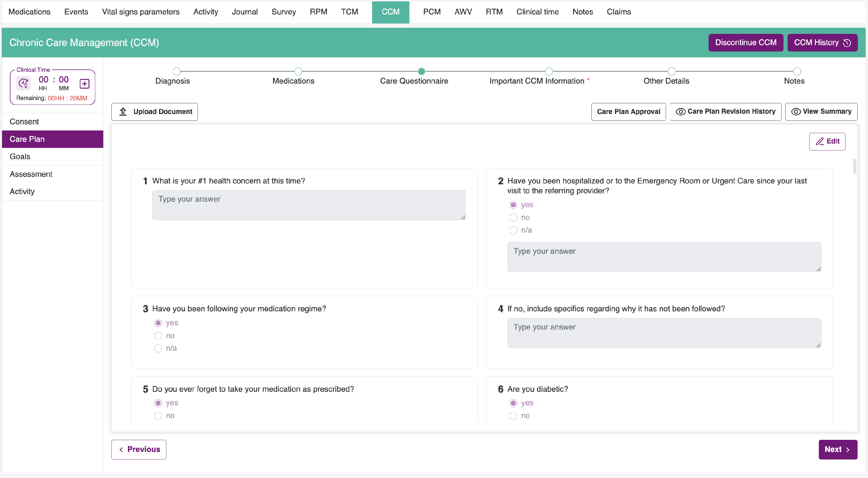Click the clinical time billing clock icon

click(x=24, y=83)
